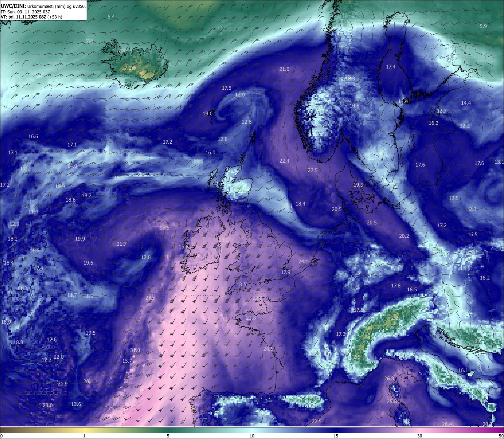Click the 17.9 value over southeast England
The height and width of the screenshot is (439, 504).
285,272
